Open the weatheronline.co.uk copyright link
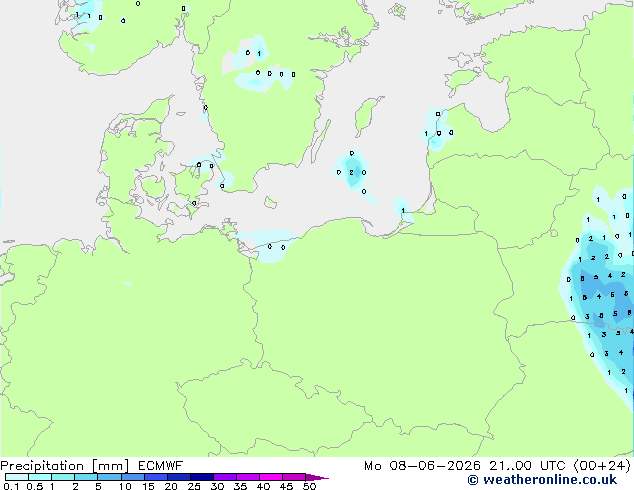 542,480
